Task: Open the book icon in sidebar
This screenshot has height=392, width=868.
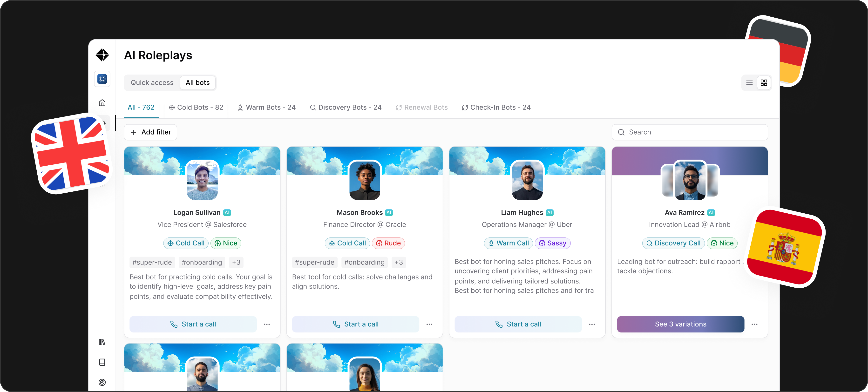Action: 102,362
